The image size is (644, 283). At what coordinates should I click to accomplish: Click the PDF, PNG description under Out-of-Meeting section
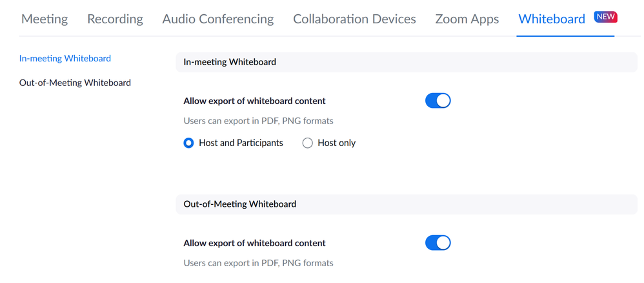pyautogui.click(x=258, y=263)
